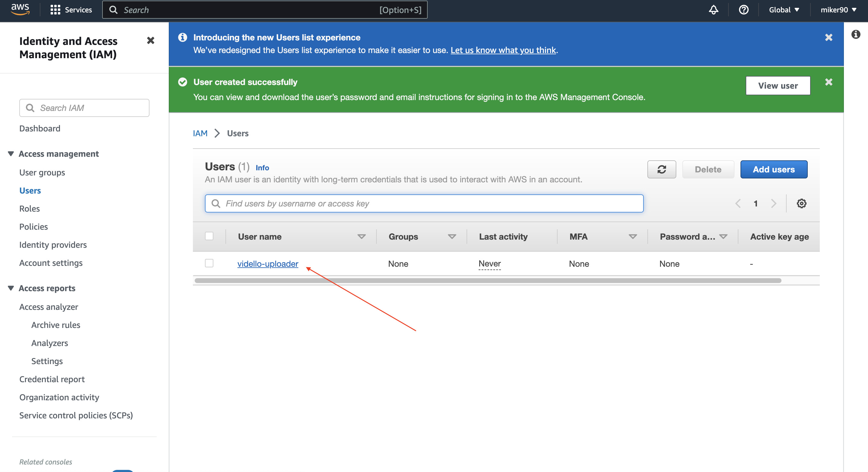The height and width of the screenshot is (472, 868).
Task: Follow Let us know what you think link
Action: point(503,50)
